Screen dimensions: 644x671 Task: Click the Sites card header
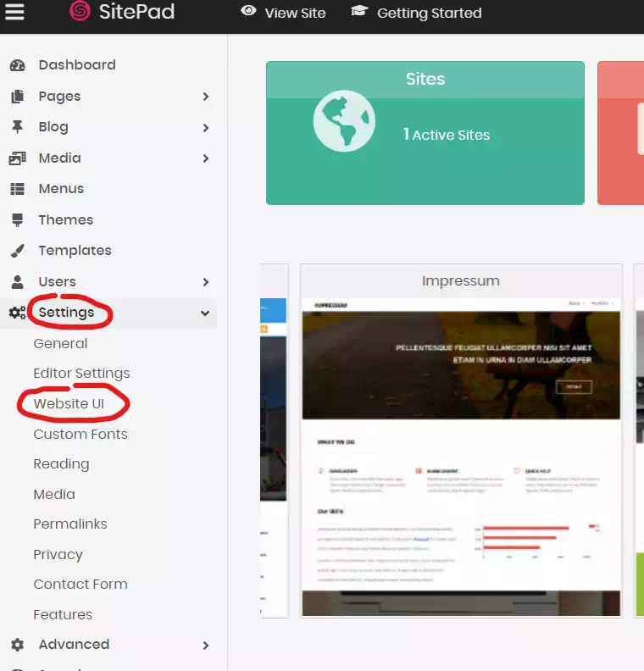pos(425,80)
